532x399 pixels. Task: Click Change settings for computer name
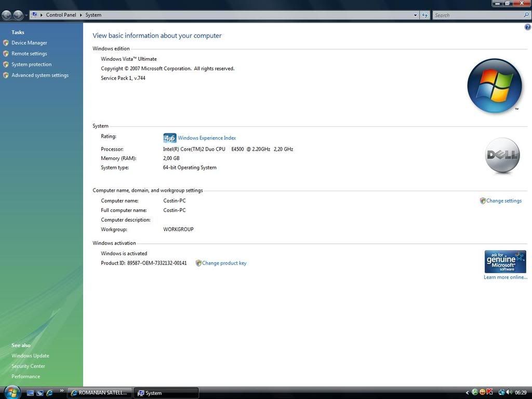coord(503,201)
